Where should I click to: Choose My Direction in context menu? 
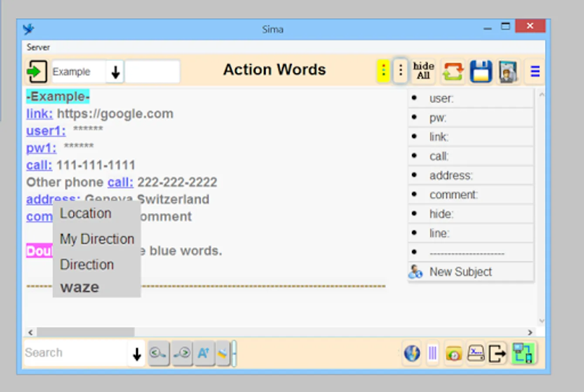pos(97,239)
